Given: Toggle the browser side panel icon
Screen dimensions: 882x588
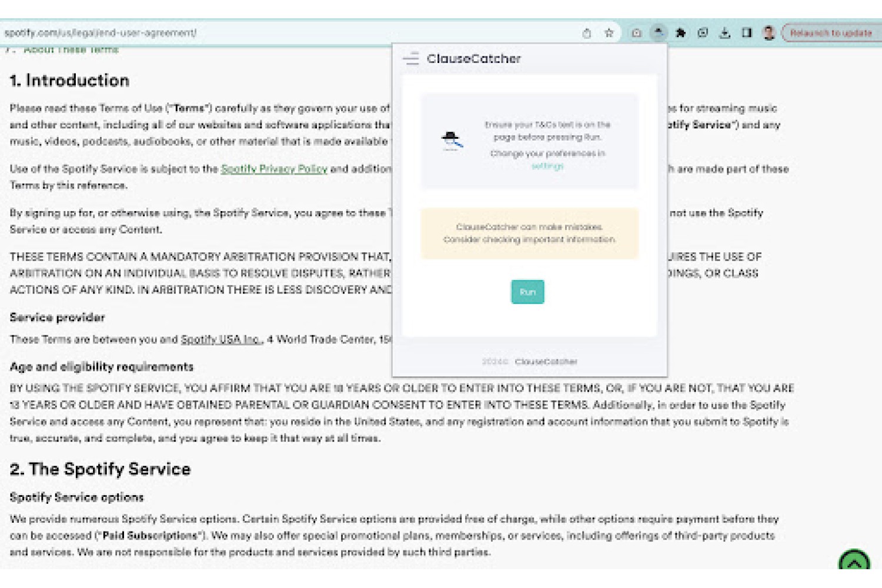Looking at the screenshot, I should 747,33.
